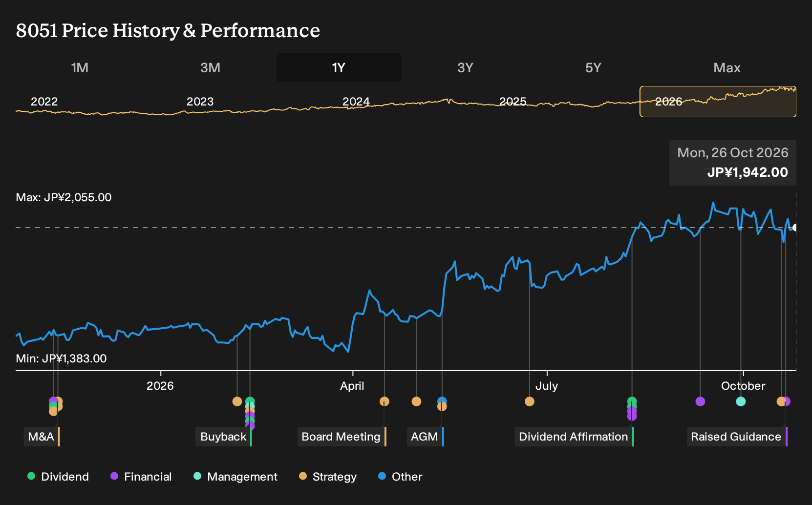Click the 2025 label on the overview chart
Screen dimensions: 812x505
pos(513,102)
